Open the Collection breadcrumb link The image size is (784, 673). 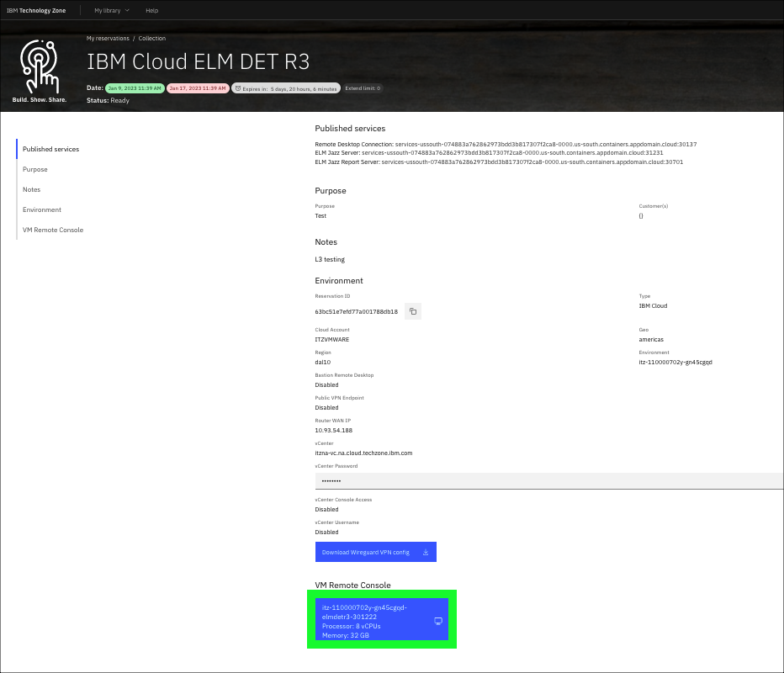coord(152,39)
